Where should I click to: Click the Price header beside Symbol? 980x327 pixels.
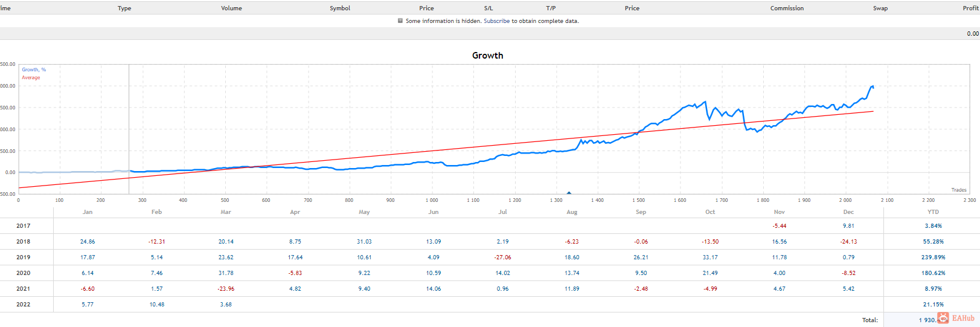[426, 8]
